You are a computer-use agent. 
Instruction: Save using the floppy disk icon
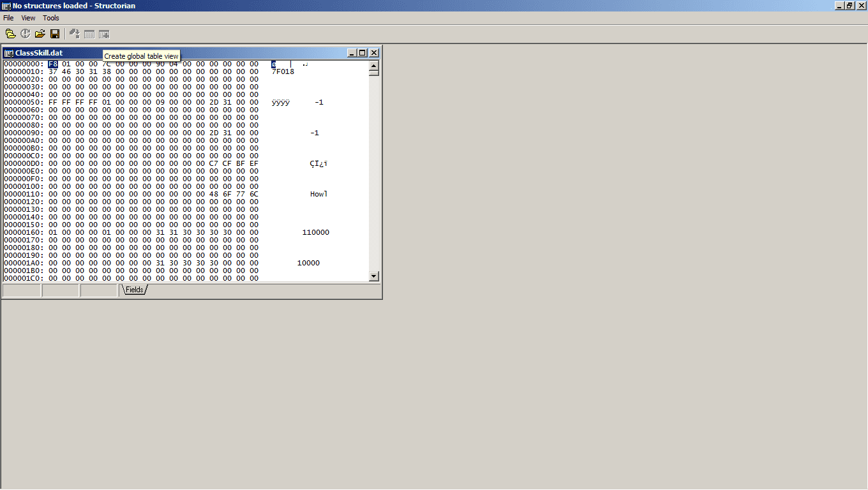pos(55,34)
